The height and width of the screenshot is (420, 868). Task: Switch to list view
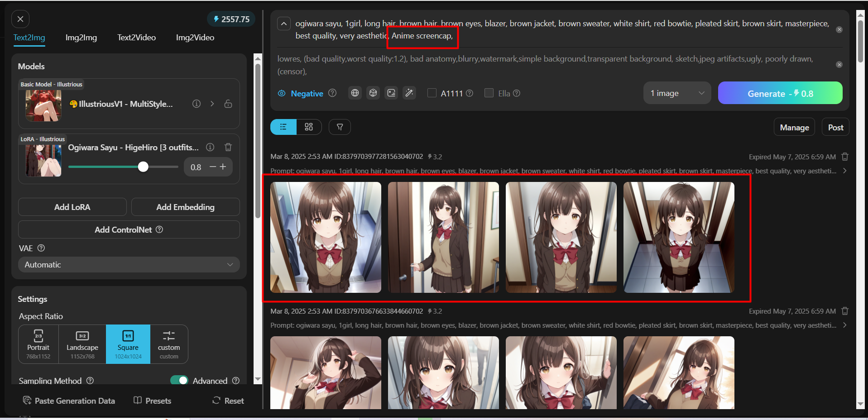pyautogui.click(x=283, y=127)
